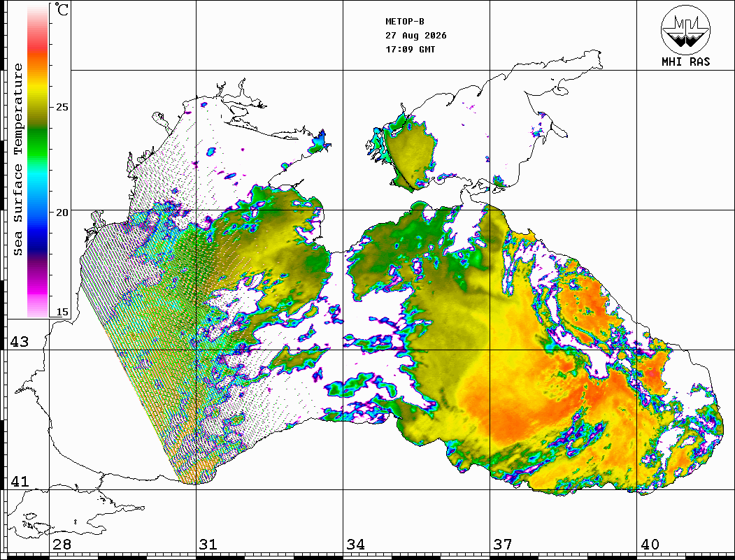Click the Sea Surface Temperature vertical label

click(x=17, y=159)
